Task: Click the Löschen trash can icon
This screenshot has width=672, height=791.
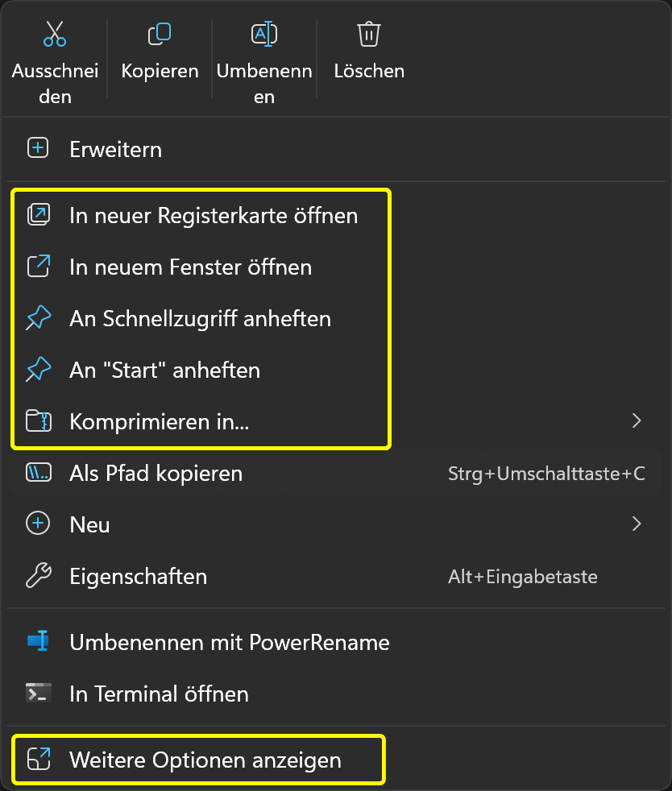Action: (x=369, y=34)
